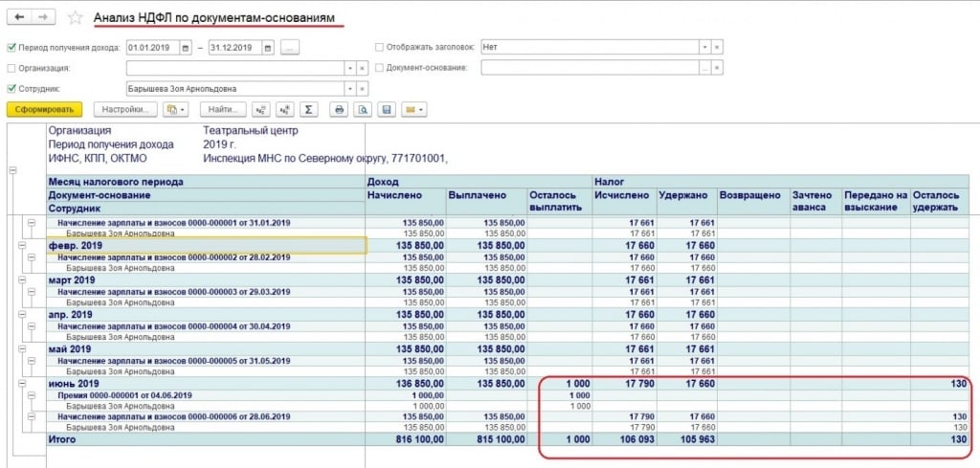The width and height of the screenshot is (980, 468).
Task: Tick the 'Отображать заголовок' checkbox
Action: pos(380,47)
